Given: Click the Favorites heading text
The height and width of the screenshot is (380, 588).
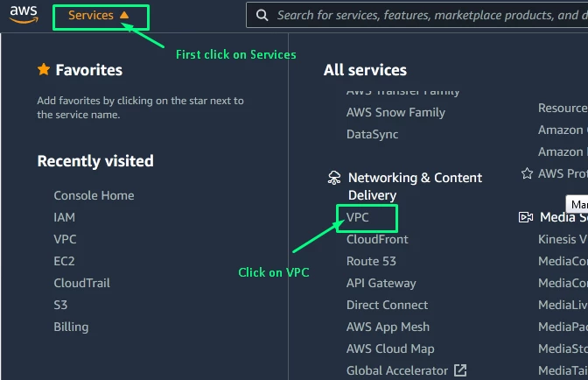Looking at the screenshot, I should [89, 70].
